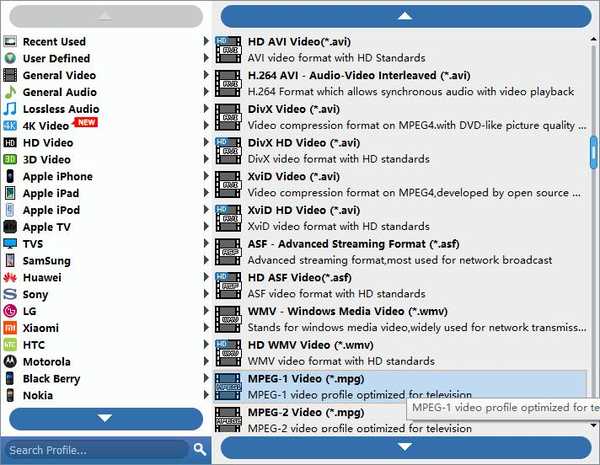Click the Apple iPhone device icon
The height and width of the screenshot is (465, 600).
10,176
